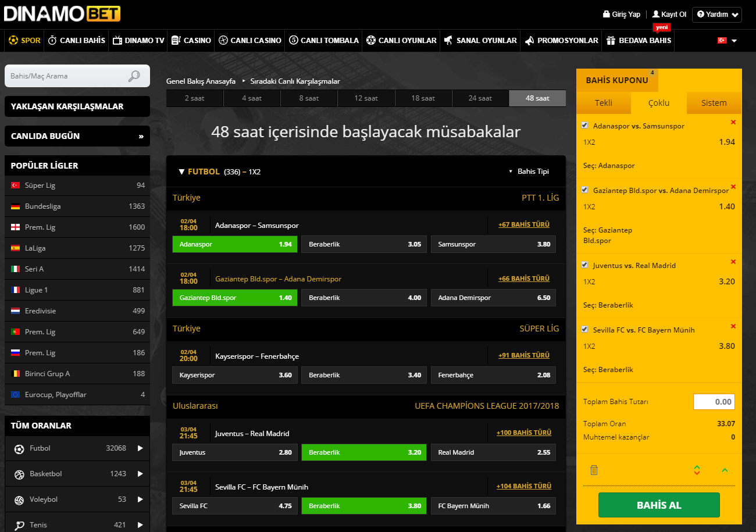Open Tenis in Tüm Oranlar list
Viewport: 756px width, 532px height.
point(77,525)
